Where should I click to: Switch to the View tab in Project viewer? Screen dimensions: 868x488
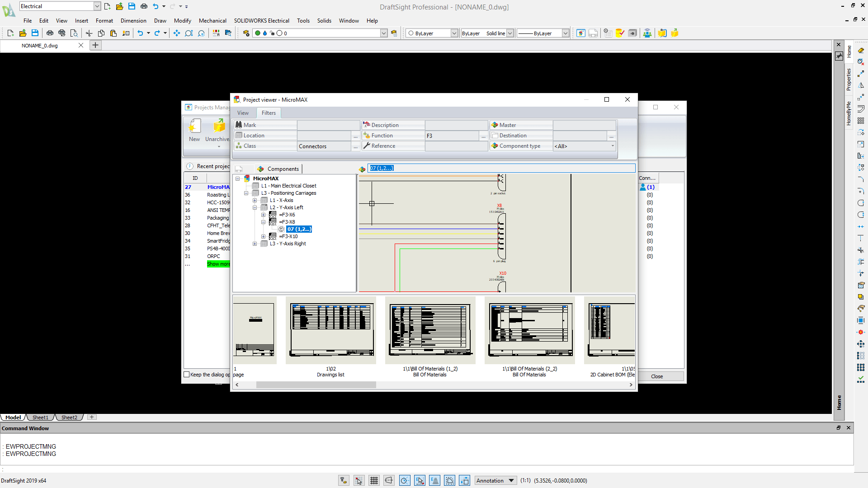(243, 113)
